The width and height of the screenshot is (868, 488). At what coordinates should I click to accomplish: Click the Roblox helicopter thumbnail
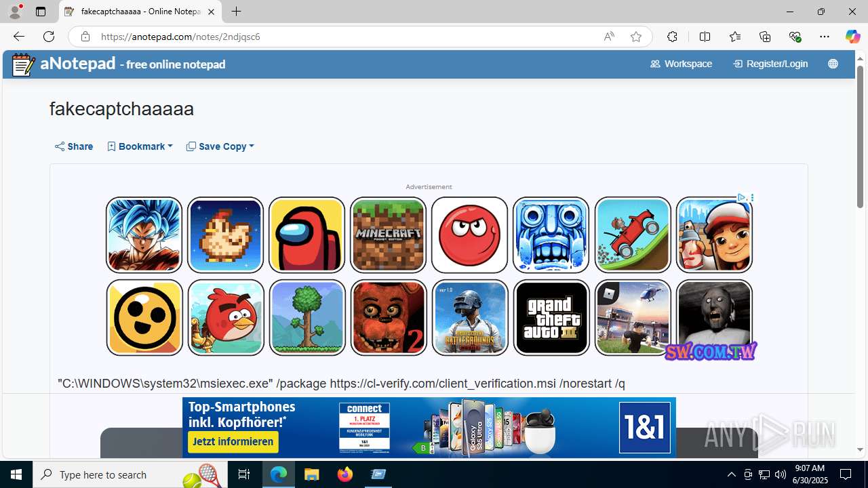click(633, 317)
